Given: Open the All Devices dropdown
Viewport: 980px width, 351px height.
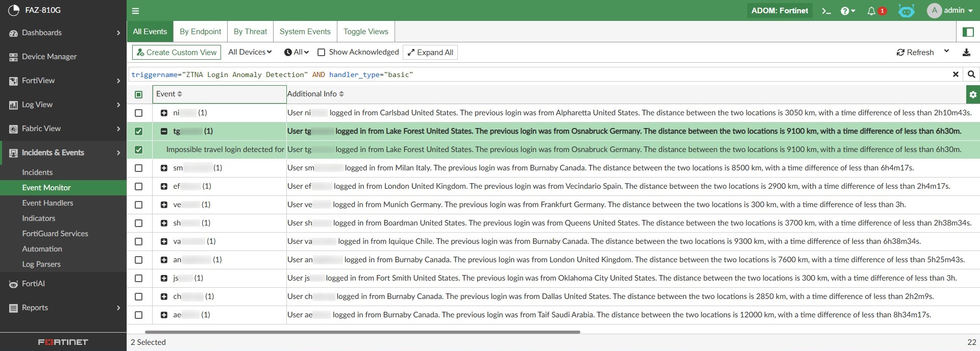Looking at the screenshot, I should 250,53.
